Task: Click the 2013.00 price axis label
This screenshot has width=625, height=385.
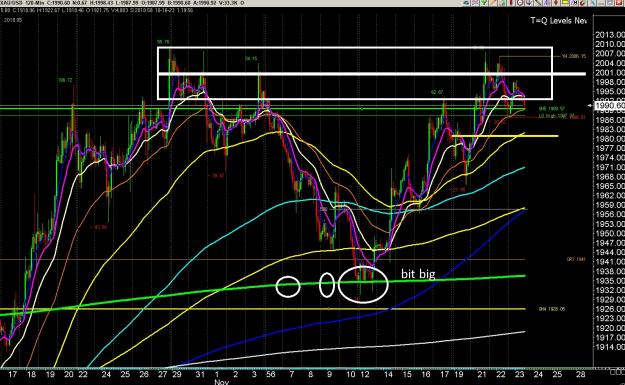Action: pyautogui.click(x=610, y=35)
